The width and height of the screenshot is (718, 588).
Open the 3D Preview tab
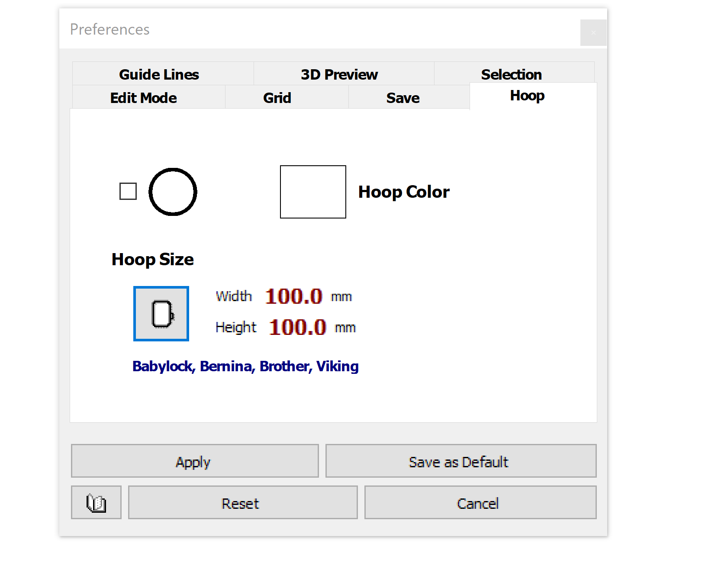point(339,74)
